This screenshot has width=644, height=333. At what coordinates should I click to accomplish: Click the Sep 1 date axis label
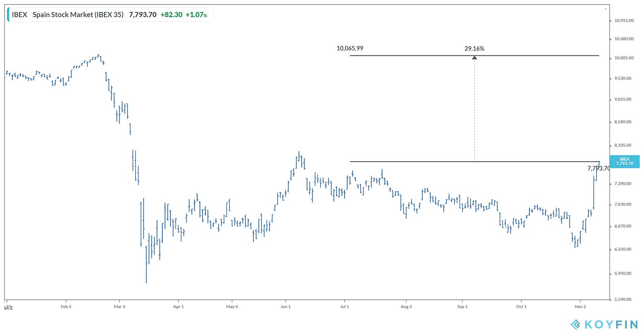tap(462, 306)
